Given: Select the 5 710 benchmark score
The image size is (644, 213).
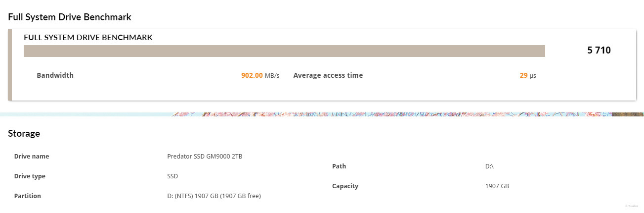Looking at the screenshot, I should (x=599, y=50).
